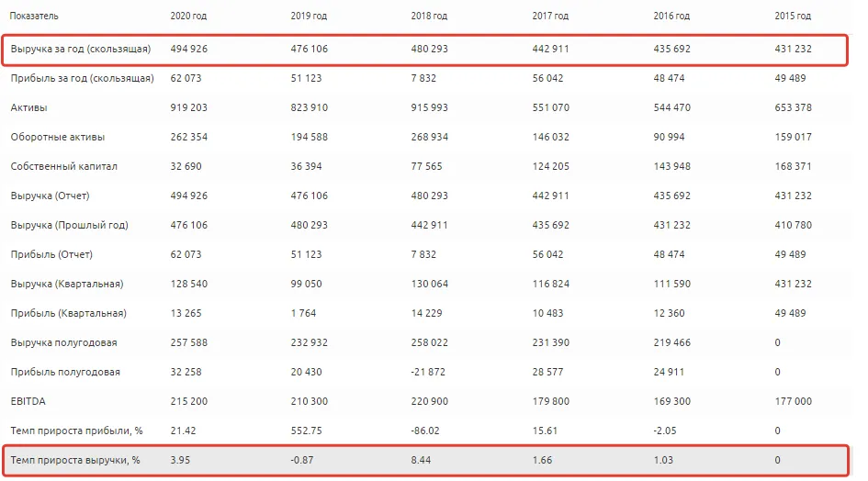The image size is (868, 481).
Task: Click the 2018 год column header
Action: coord(428,16)
